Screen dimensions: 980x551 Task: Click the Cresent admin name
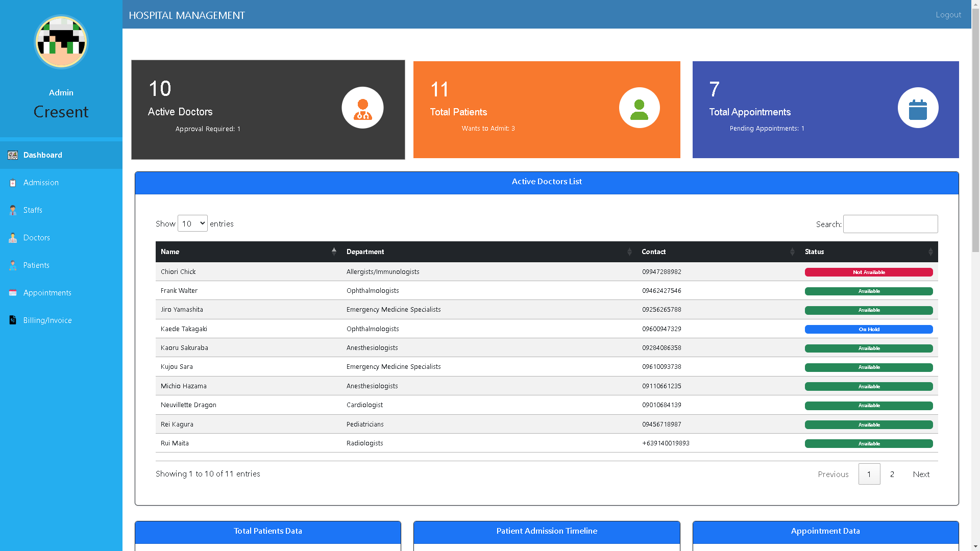[61, 112]
